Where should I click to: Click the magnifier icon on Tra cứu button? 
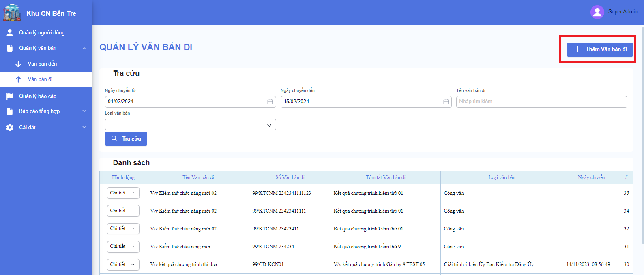click(x=114, y=139)
